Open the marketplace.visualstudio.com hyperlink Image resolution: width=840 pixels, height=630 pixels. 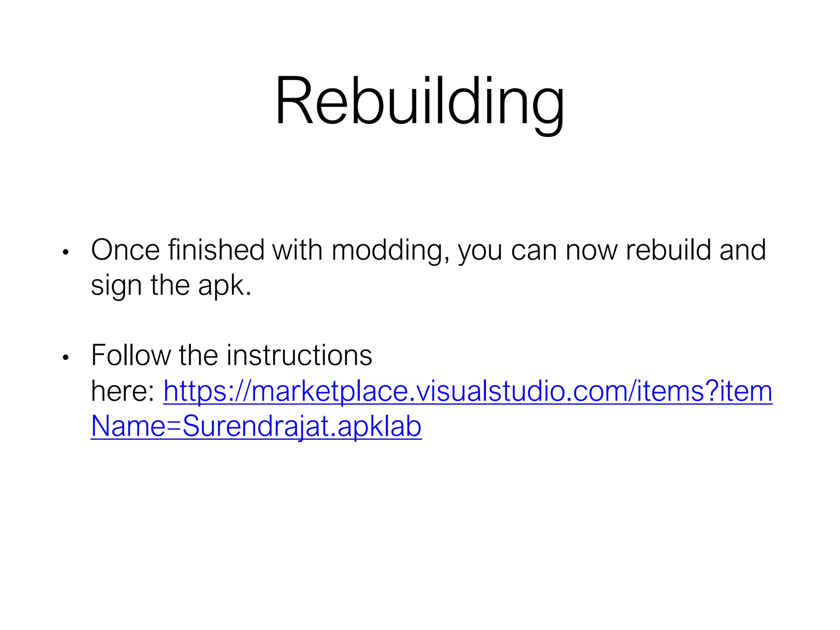pos(468,391)
